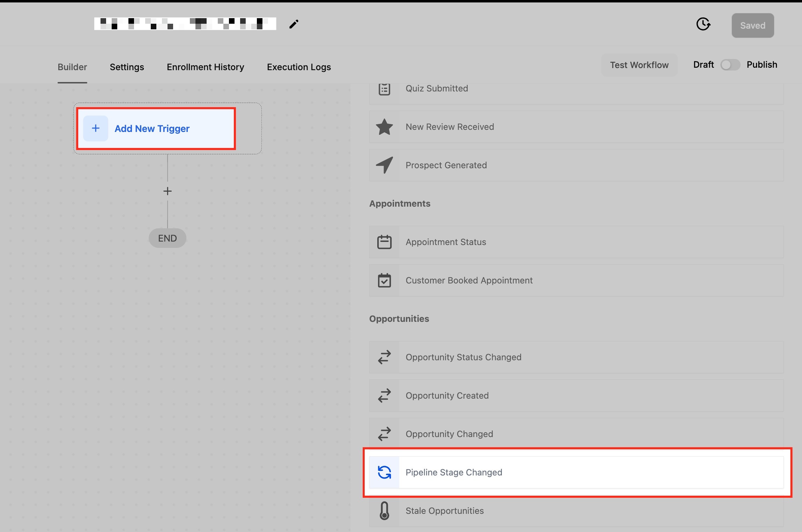The image size is (802, 532).
Task: Switch to the Settings tab
Action: (127, 67)
